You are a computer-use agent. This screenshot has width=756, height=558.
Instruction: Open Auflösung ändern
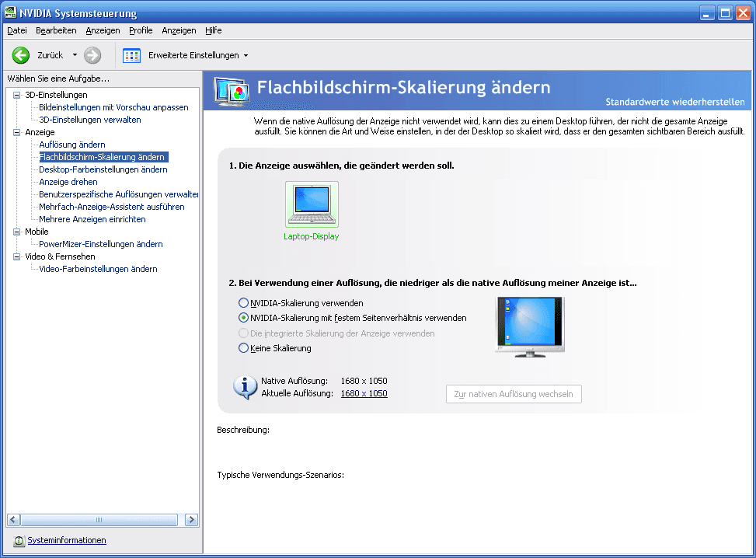pyautogui.click(x=72, y=145)
